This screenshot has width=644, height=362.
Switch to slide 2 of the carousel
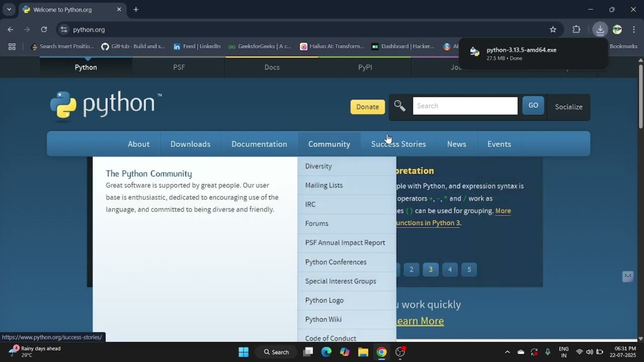point(411,269)
